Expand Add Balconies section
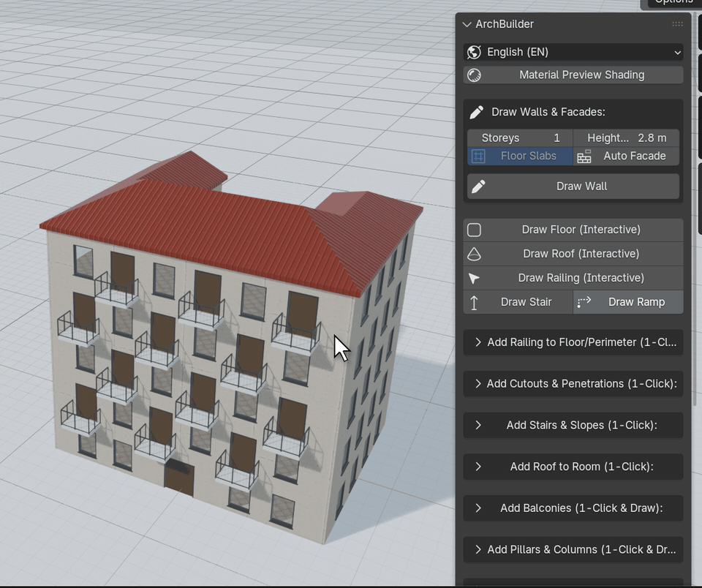The height and width of the screenshot is (588, 702). pyautogui.click(x=573, y=508)
